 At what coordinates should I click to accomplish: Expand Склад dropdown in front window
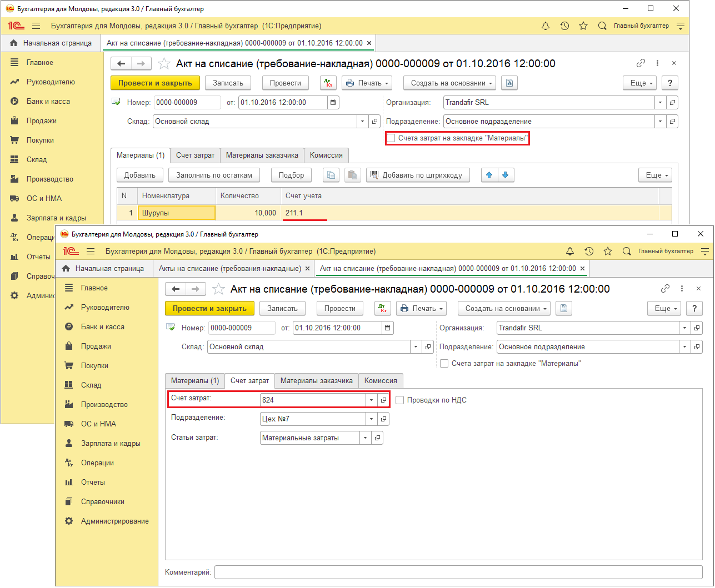416,346
